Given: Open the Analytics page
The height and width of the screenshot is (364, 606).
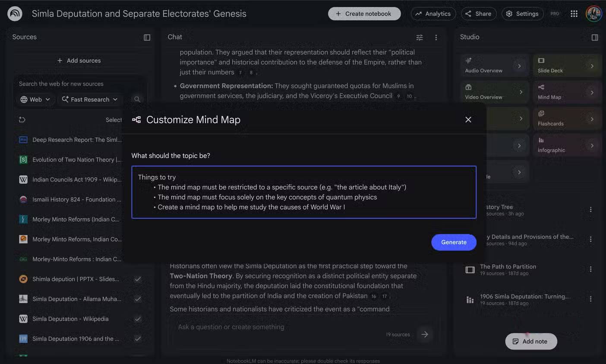Looking at the screenshot, I should click(433, 14).
